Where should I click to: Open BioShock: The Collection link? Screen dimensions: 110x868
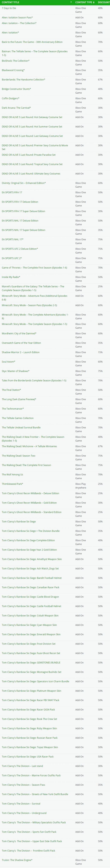coord(16,61)
